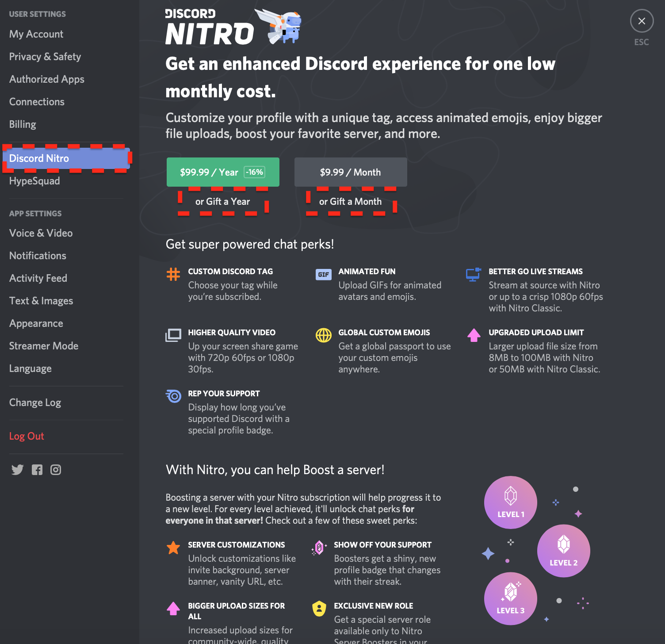665x644 pixels.
Task: Switch to My Account settings
Action: click(x=36, y=34)
